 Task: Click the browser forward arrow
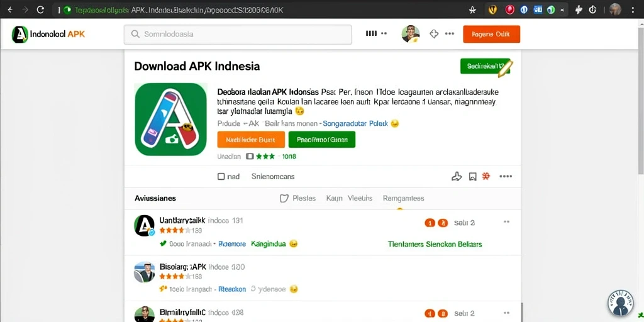25,10
